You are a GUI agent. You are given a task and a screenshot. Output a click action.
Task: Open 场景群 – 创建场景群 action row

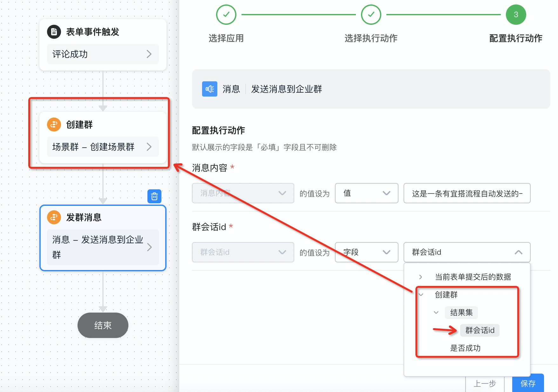(103, 147)
